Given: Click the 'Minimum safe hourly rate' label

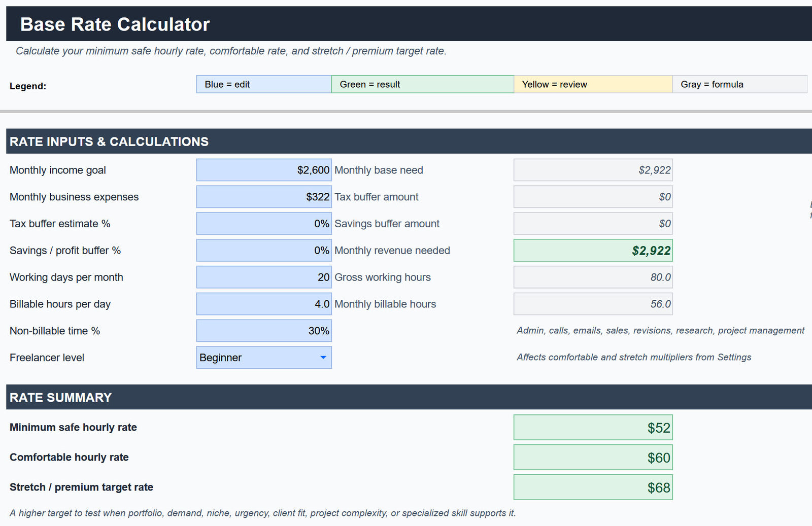Looking at the screenshot, I should 73,428.
